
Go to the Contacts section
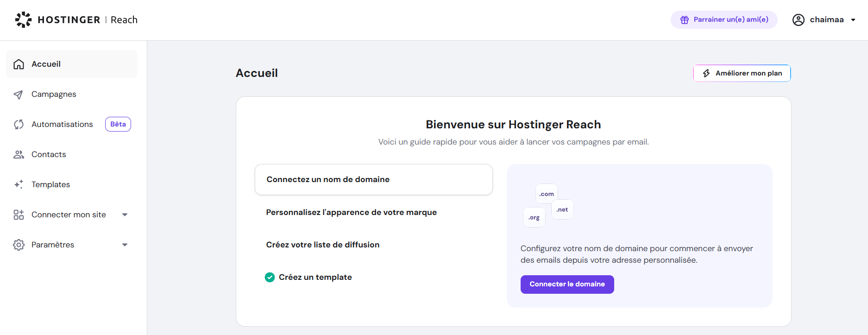(49, 155)
